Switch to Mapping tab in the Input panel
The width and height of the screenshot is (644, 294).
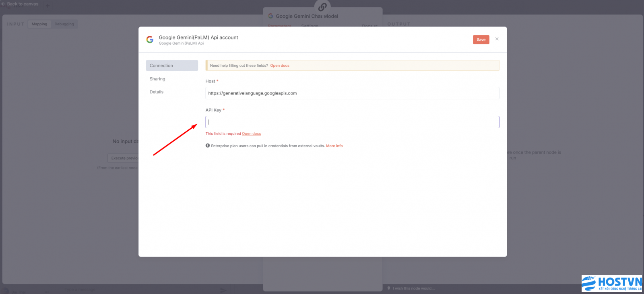tap(39, 24)
